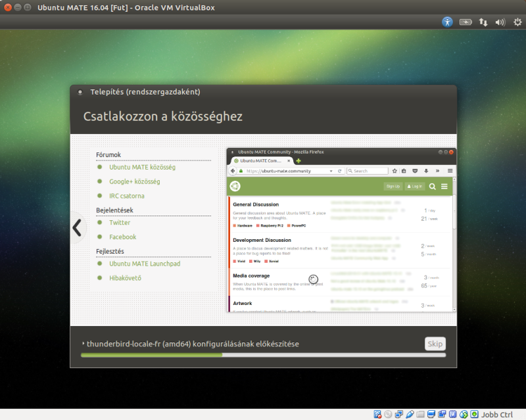Image resolution: width=526 pixels, height=420 pixels.
Task: Click the VirtualBox video capture icon
Action: [x=442, y=415]
